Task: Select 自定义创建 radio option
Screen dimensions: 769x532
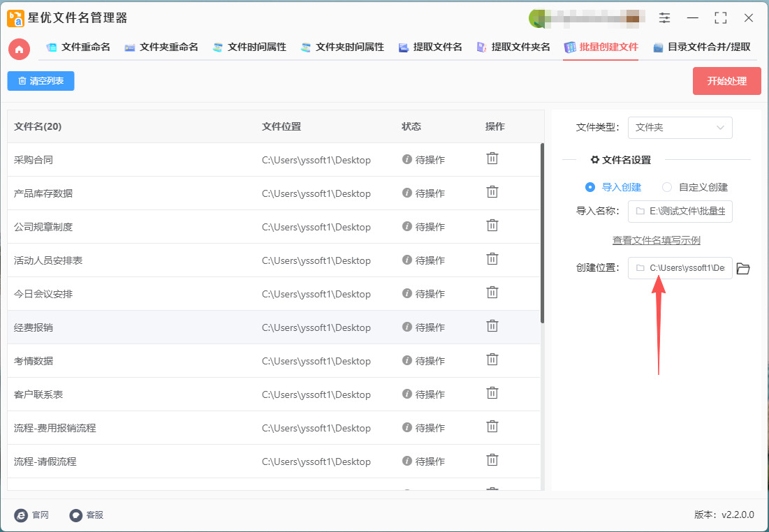Action: tap(667, 187)
